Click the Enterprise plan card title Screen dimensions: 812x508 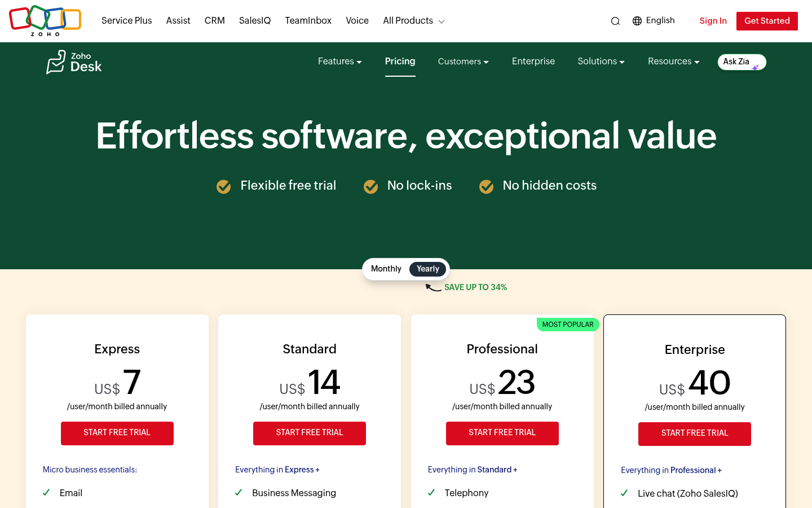point(695,349)
